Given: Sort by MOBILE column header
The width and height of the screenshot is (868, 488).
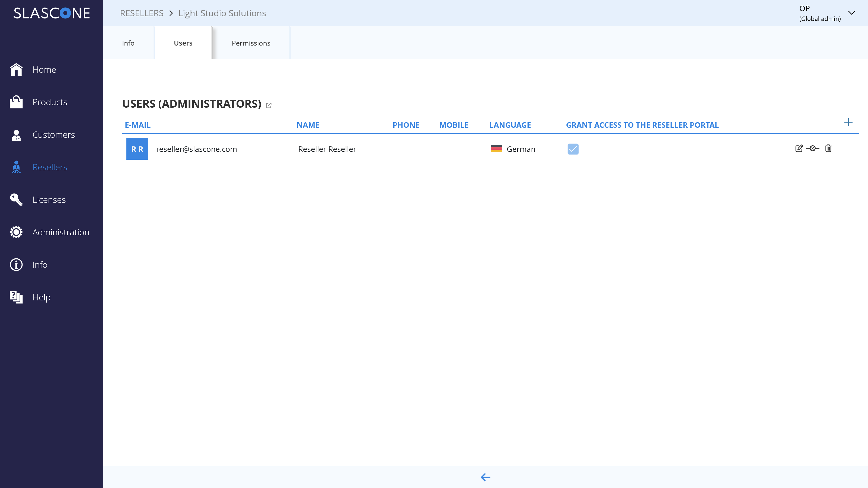Looking at the screenshot, I should click(x=454, y=125).
